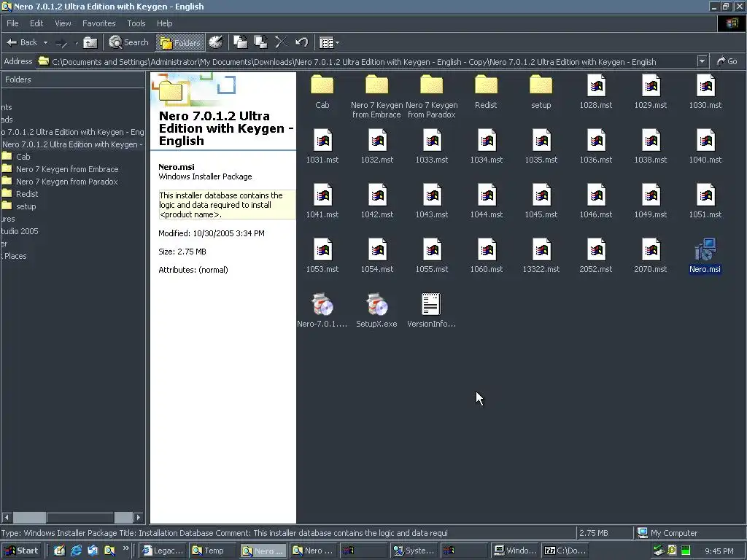Select the VersionInfo text file
This screenshot has width=747, height=560.
[432, 311]
